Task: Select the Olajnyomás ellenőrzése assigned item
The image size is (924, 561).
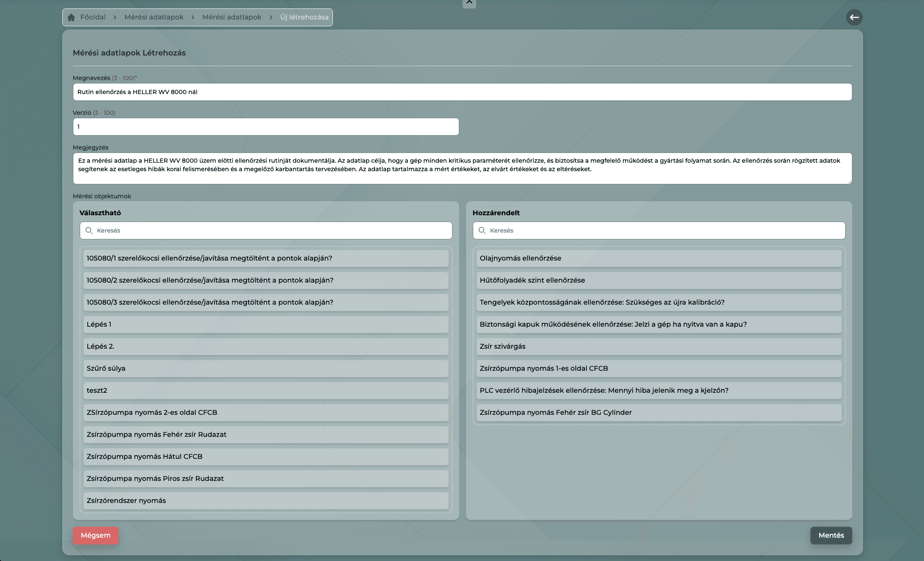Action: (x=659, y=258)
